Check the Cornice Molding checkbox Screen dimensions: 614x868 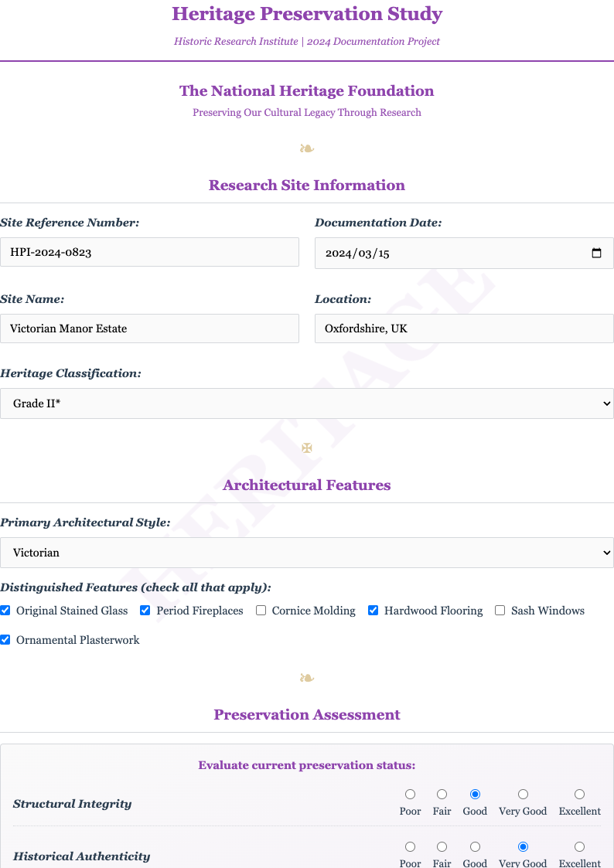pyautogui.click(x=261, y=610)
